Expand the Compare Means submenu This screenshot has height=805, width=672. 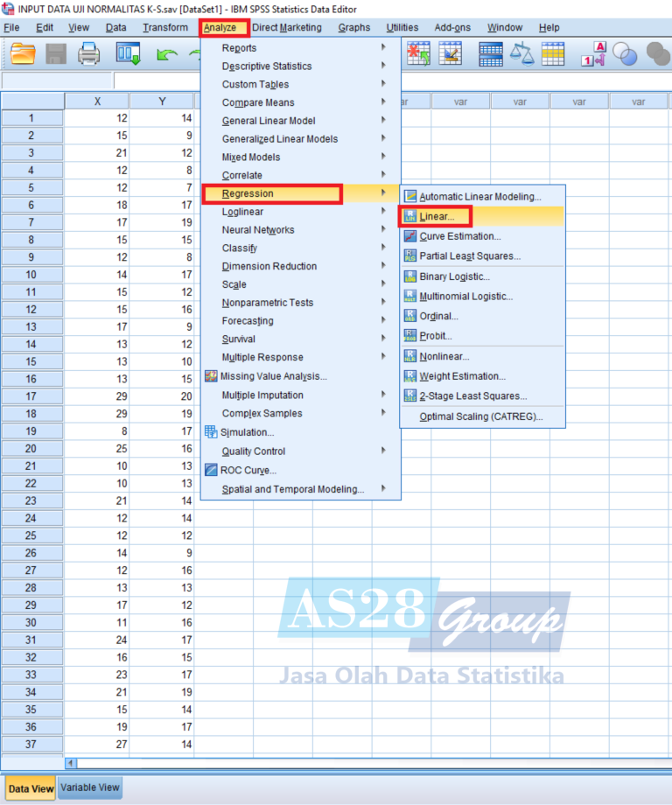[257, 102]
